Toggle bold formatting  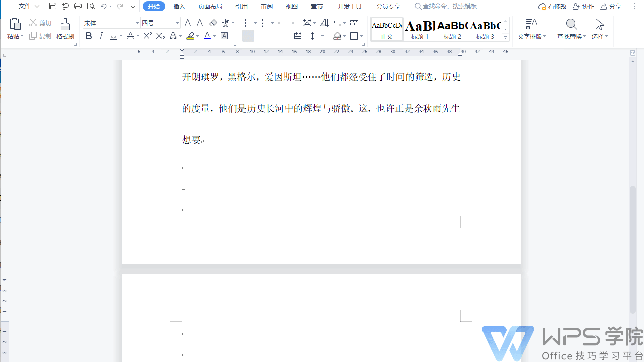(89, 36)
